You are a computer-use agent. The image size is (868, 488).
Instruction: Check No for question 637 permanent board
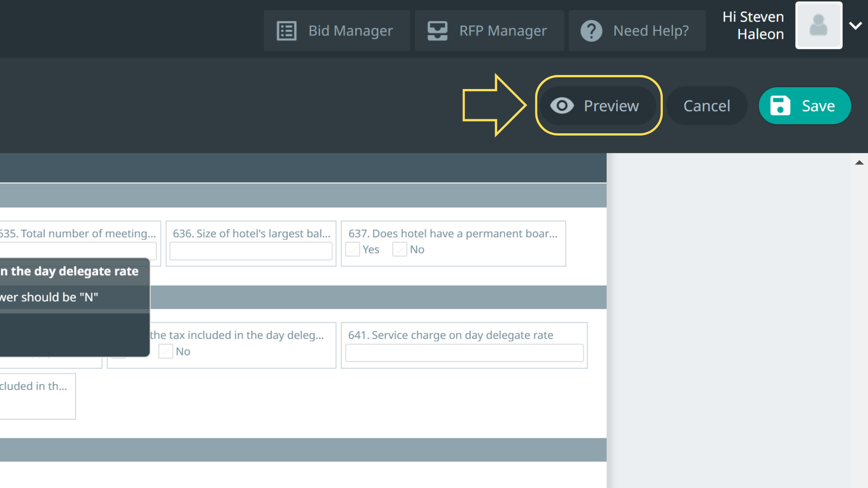[400, 249]
